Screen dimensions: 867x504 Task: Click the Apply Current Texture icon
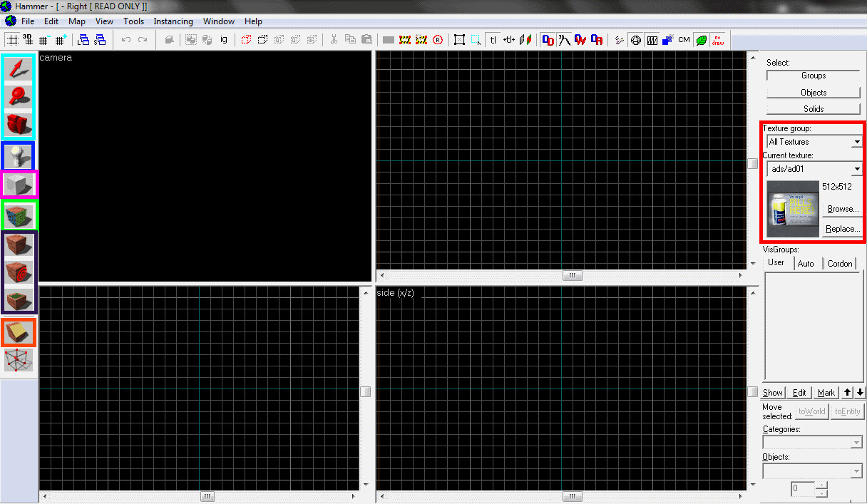click(x=19, y=245)
